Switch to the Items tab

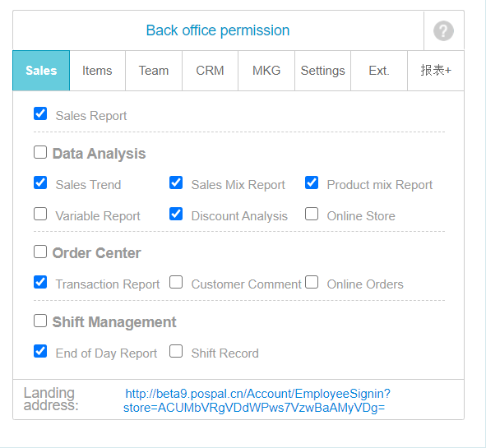(97, 71)
